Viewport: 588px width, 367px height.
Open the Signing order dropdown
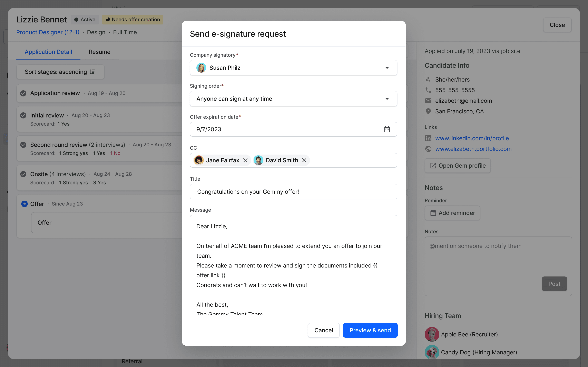click(x=387, y=99)
